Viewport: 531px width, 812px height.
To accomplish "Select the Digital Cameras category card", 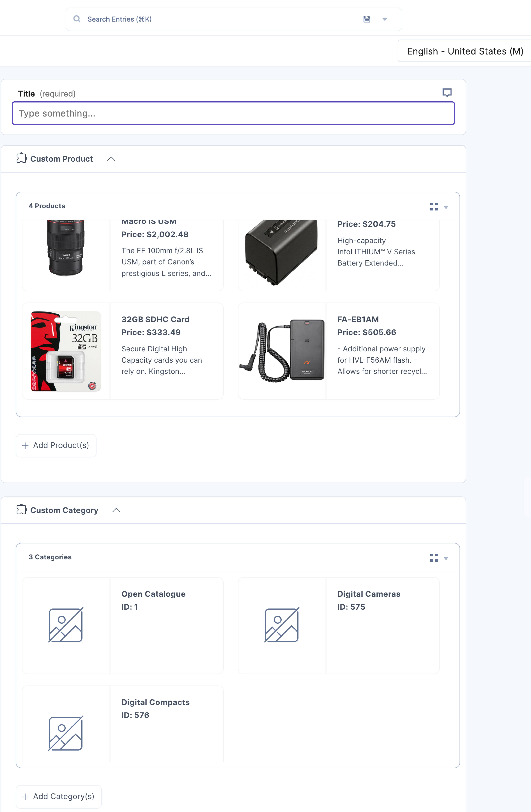I will coord(339,625).
